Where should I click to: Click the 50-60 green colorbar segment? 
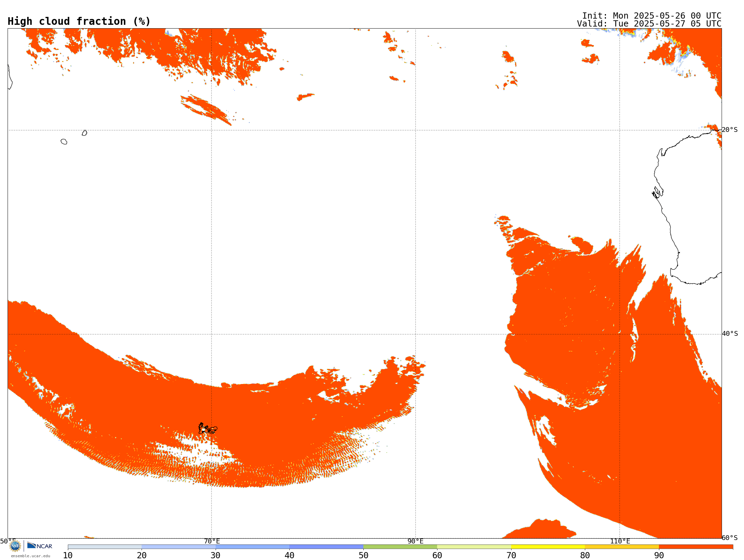400,547
